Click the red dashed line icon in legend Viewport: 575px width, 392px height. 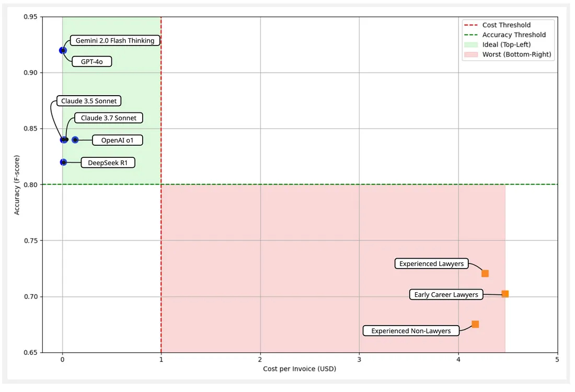pyautogui.click(x=471, y=25)
